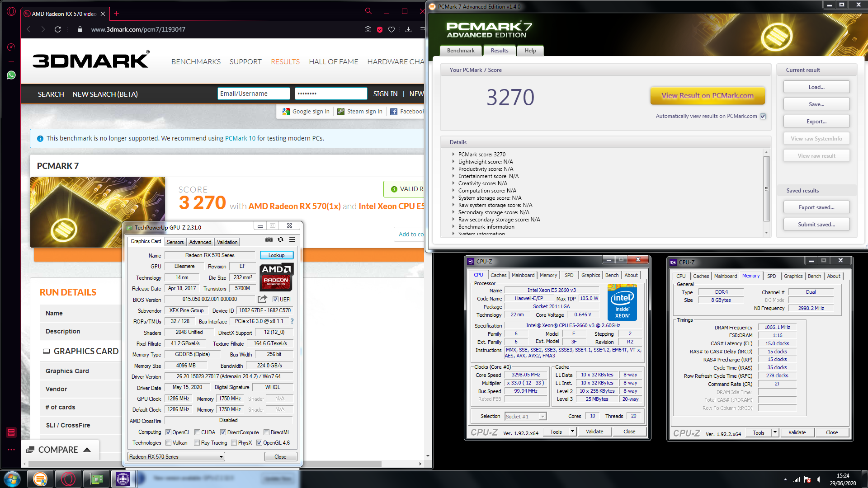Reload the 3DMark page

57,29
